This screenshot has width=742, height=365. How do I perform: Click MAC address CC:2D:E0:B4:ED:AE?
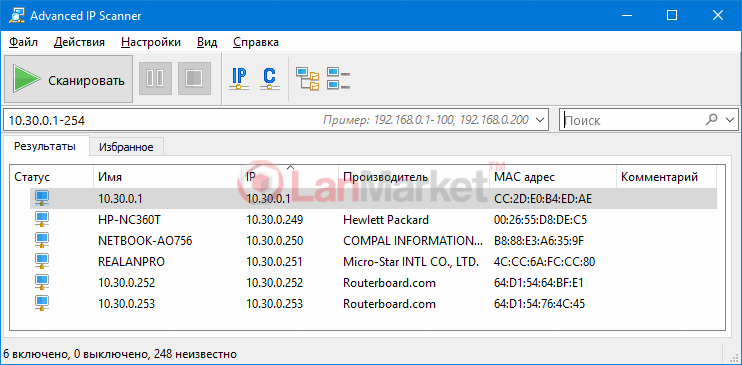(x=542, y=199)
